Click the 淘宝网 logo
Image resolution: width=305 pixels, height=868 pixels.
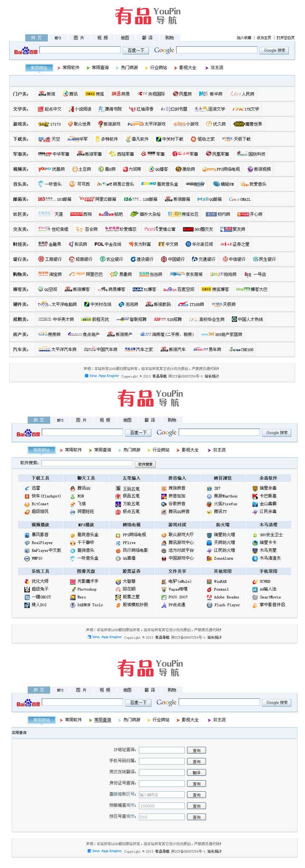43,274
